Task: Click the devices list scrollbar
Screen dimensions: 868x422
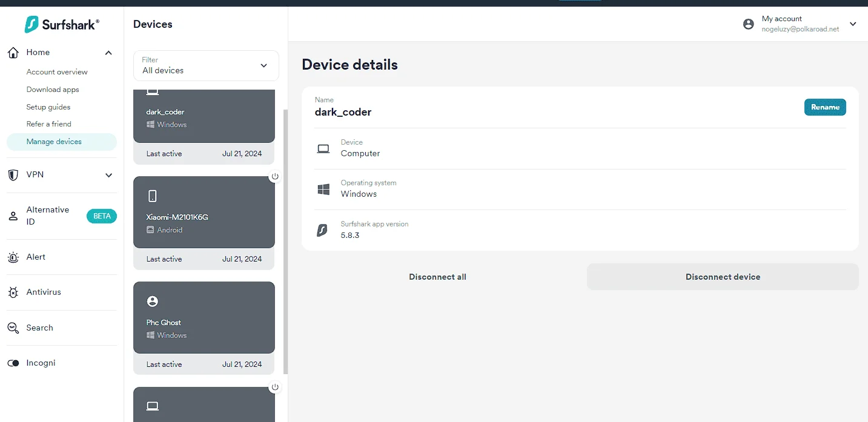Action: click(286, 242)
